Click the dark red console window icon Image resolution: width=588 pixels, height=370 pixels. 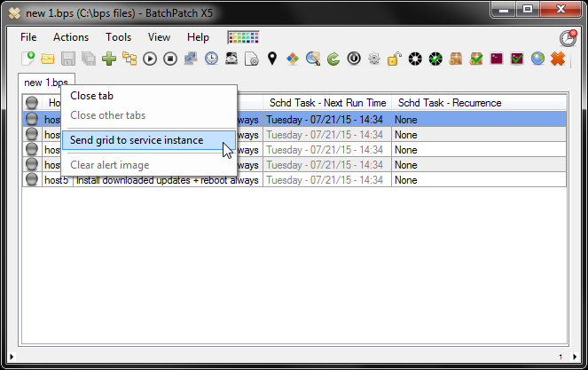[x=497, y=59]
